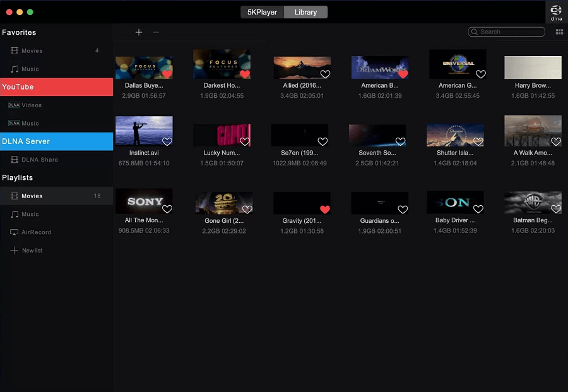568x392 pixels.
Task: Toggle the heart on Guardians o...
Action: [403, 209]
